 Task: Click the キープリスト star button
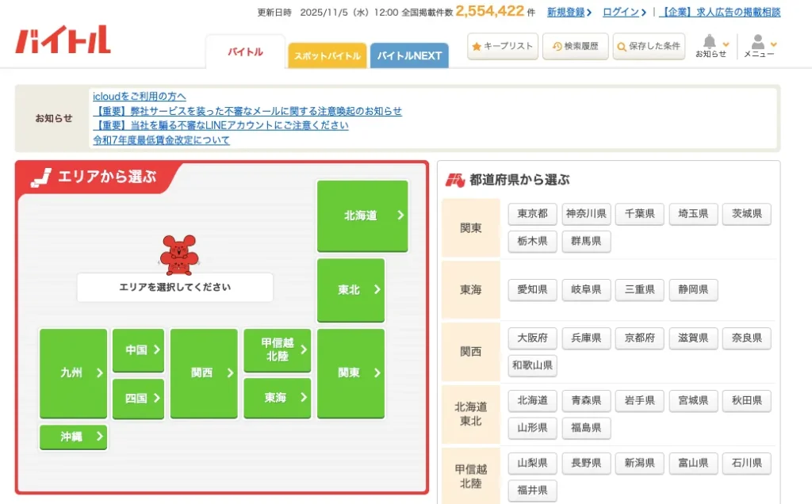pos(503,47)
